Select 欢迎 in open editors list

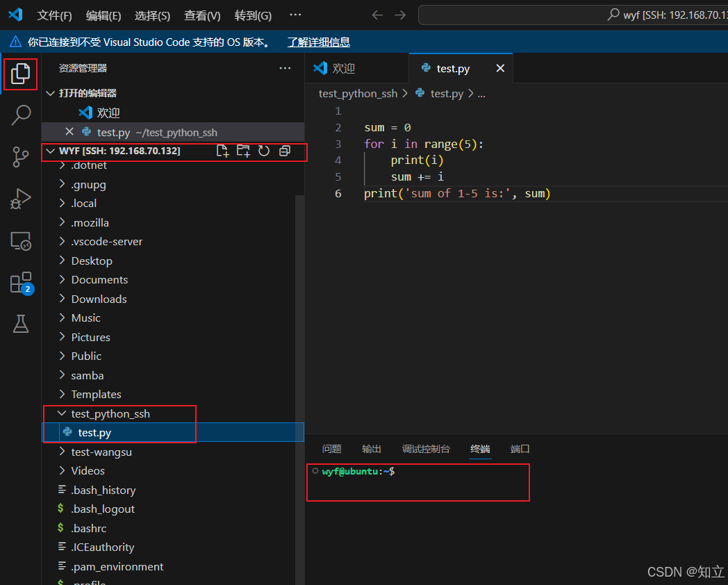[173, 113]
